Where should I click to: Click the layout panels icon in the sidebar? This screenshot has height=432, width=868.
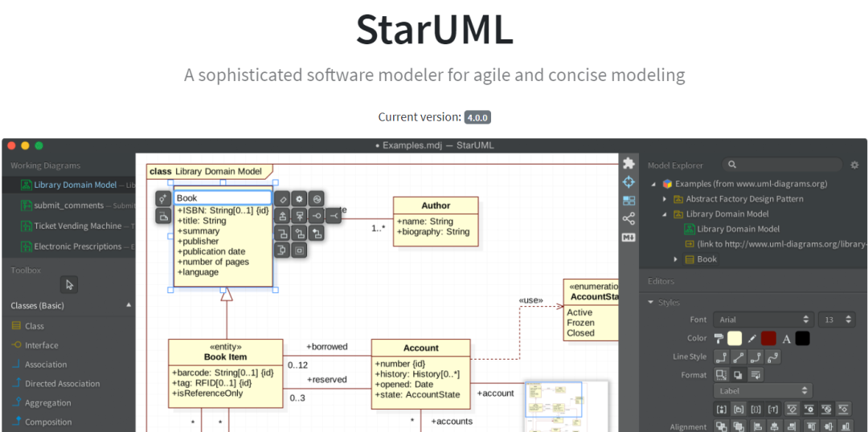click(628, 200)
